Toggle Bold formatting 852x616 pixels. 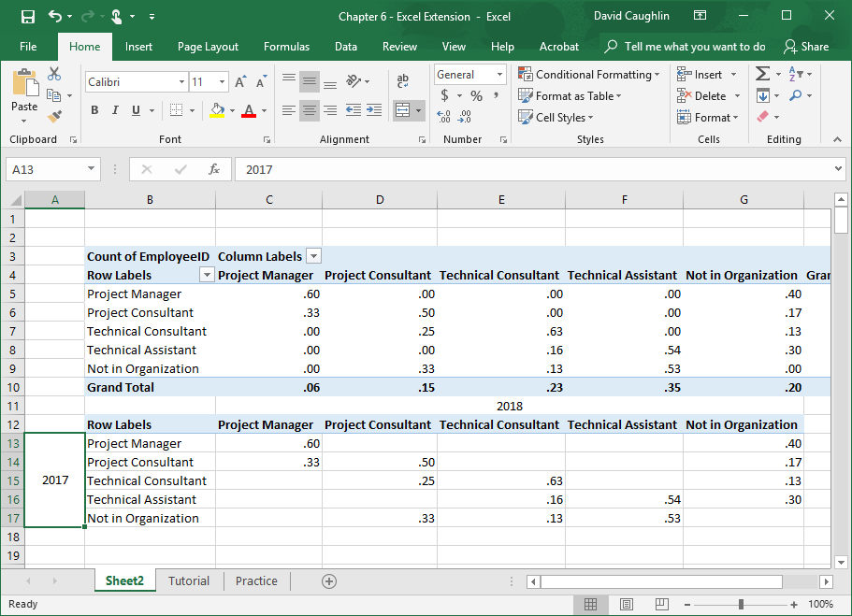tap(94, 110)
